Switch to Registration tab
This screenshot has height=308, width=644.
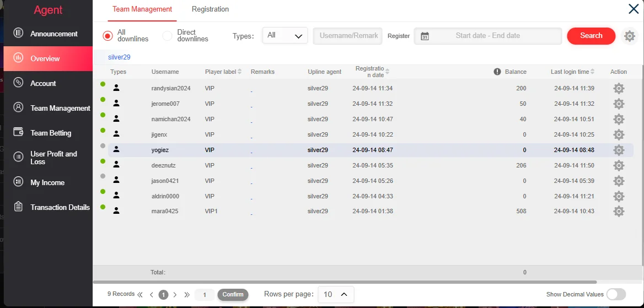(210, 9)
